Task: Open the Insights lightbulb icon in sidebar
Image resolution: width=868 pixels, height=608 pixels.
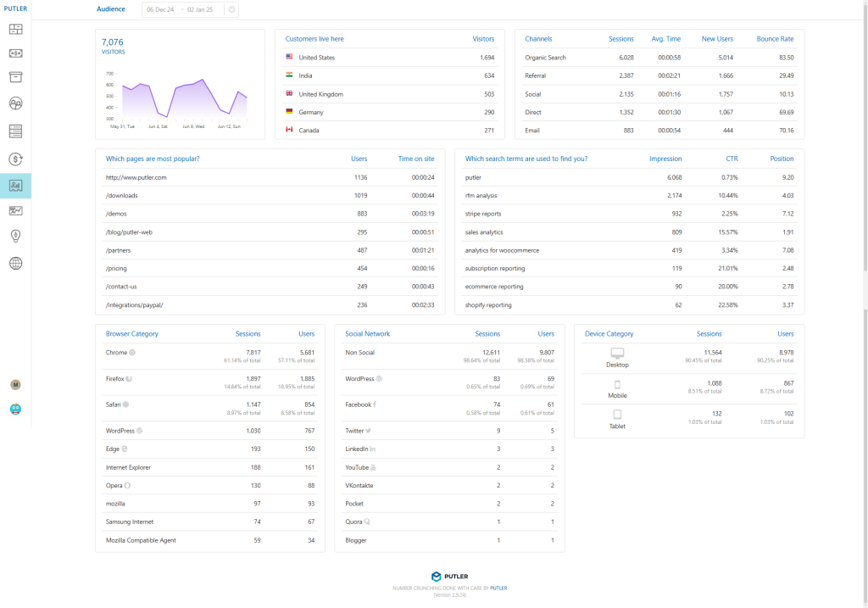Action: tap(15, 236)
